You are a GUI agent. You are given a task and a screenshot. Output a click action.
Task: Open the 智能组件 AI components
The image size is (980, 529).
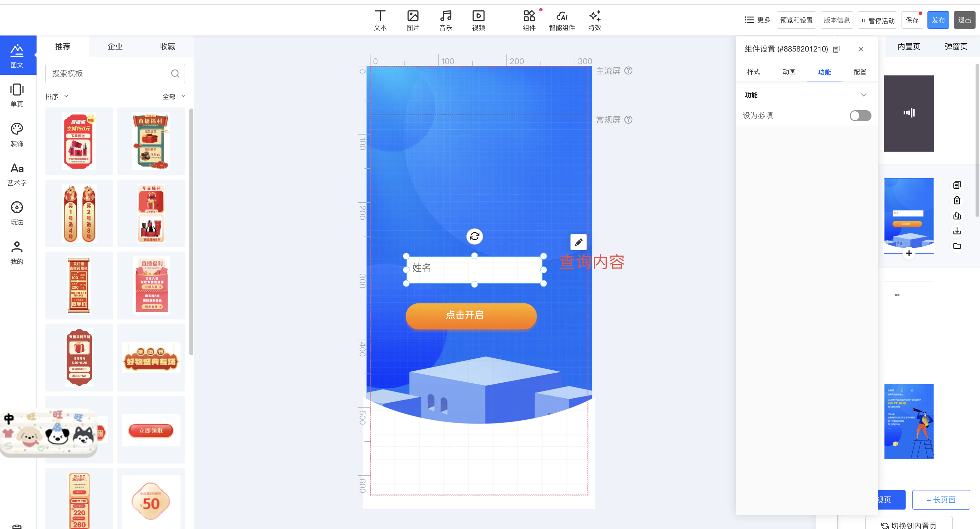tap(562, 20)
